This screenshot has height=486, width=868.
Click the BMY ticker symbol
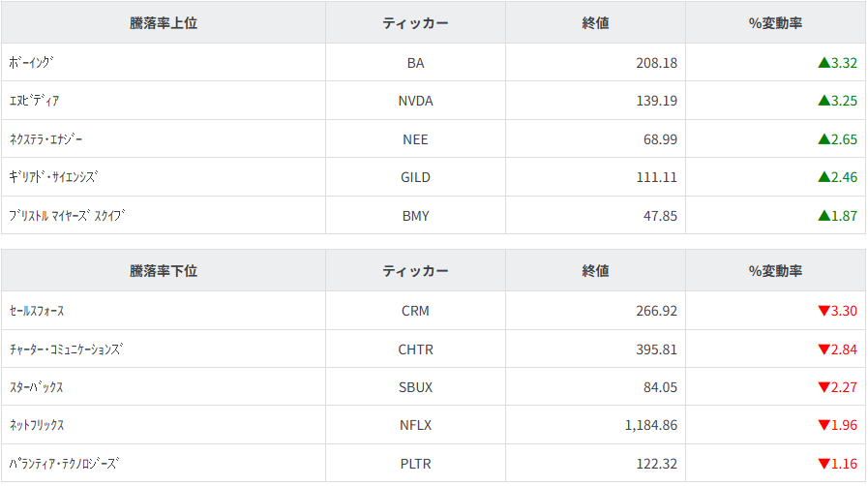coord(415,216)
